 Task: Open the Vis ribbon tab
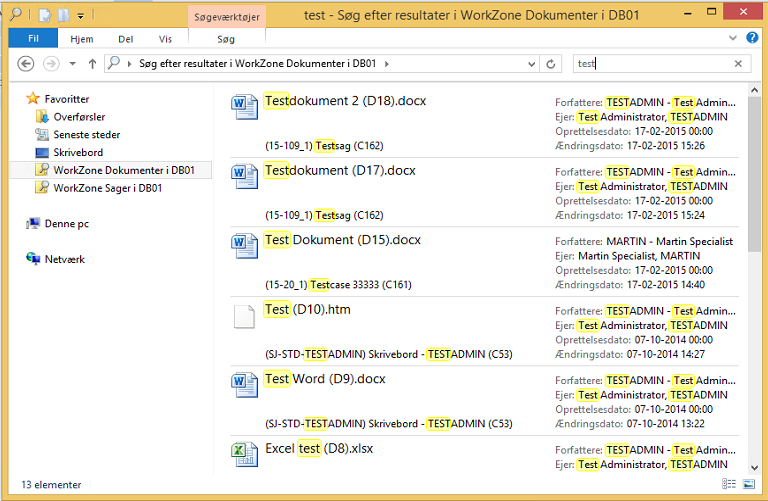tap(165, 39)
